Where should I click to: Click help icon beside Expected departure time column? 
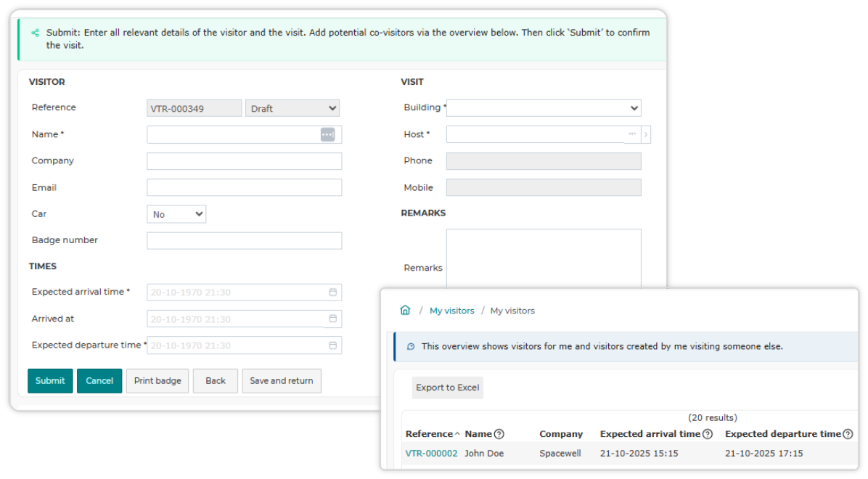[848, 434]
